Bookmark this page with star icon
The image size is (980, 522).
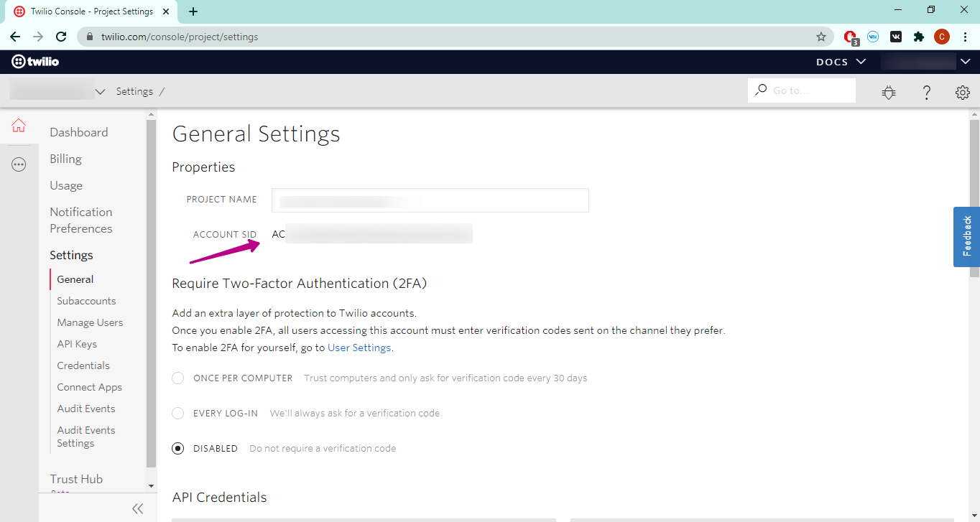(821, 37)
